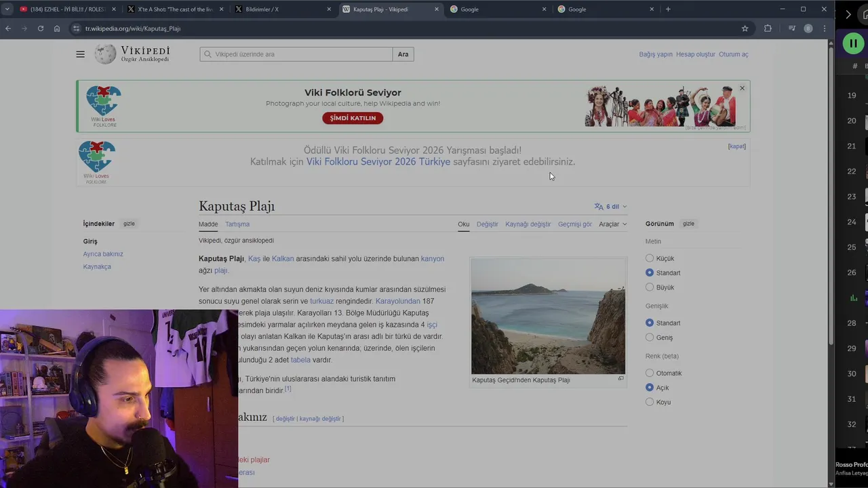Click the Ara search button
Image resolution: width=868 pixels, height=488 pixels.
[x=403, y=54]
